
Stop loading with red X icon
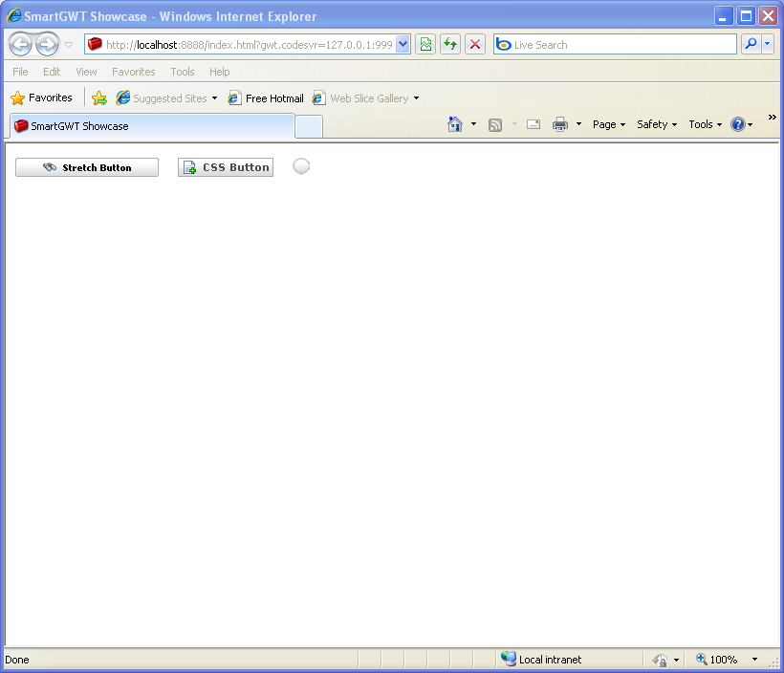point(475,45)
